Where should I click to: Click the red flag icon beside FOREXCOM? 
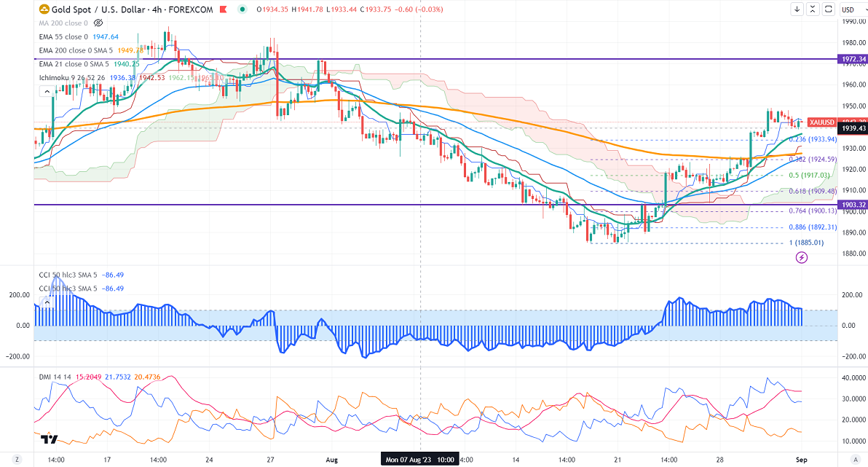click(223, 9)
